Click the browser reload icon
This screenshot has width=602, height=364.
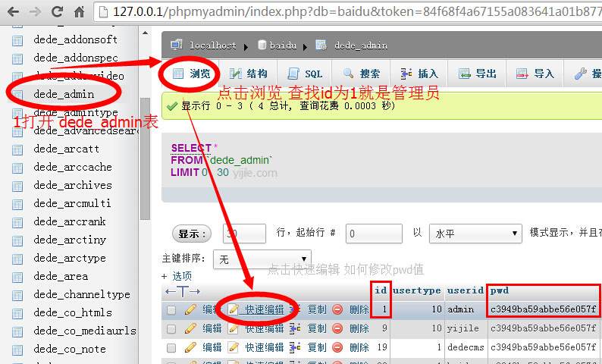pyautogui.click(x=57, y=11)
